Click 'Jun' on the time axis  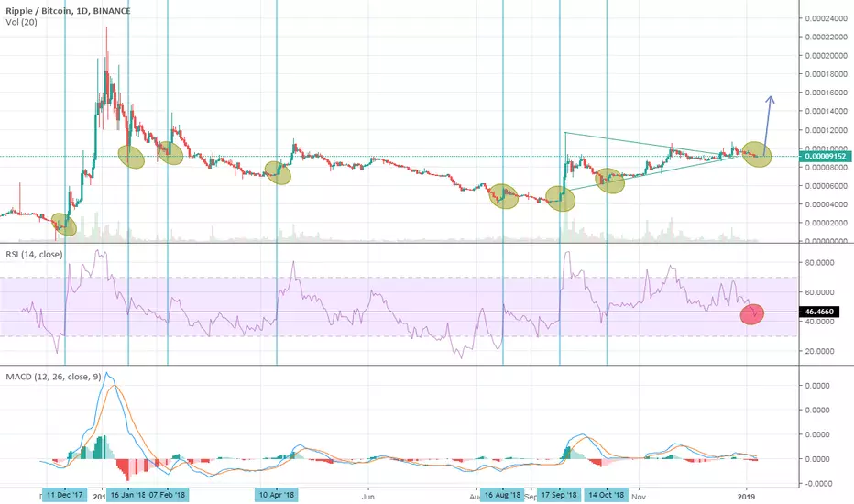[368, 497]
